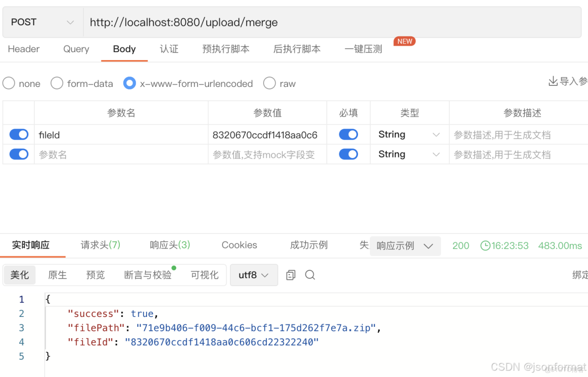This screenshot has width=588, height=377.
Task: Select the form-data body format
Action: pyautogui.click(x=57, y=83)
